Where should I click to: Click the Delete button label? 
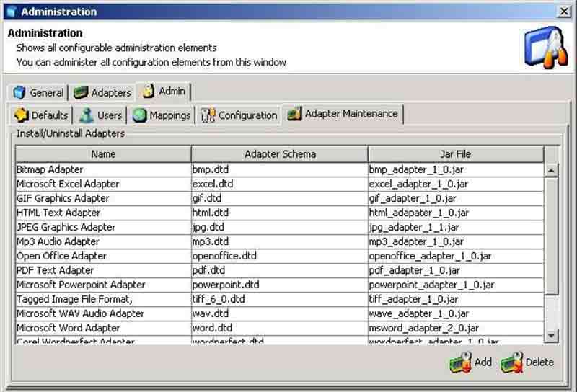539,362
